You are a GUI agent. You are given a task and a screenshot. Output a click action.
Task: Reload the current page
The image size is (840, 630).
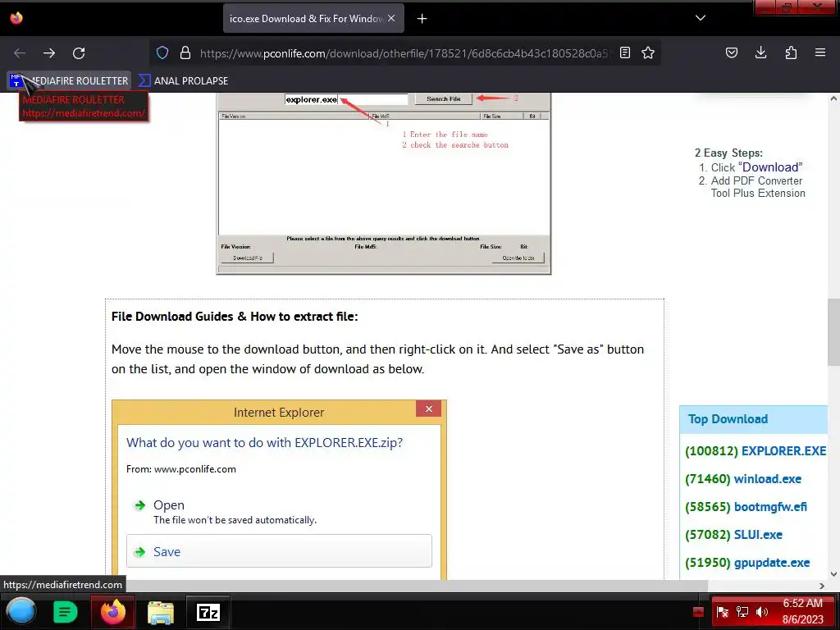coord(79,53)
